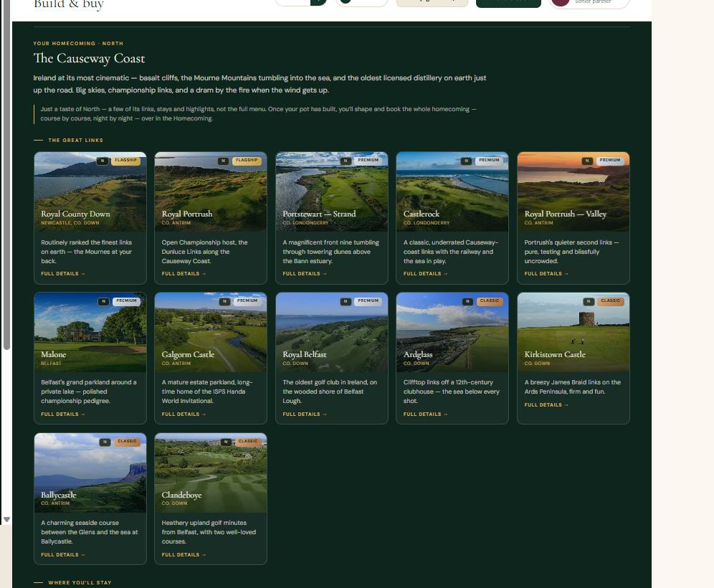Click the 'Your Homecoming · North' label
Image resolution: width=714 pixels, height=588 pixels.
click(x=78, y=43)
